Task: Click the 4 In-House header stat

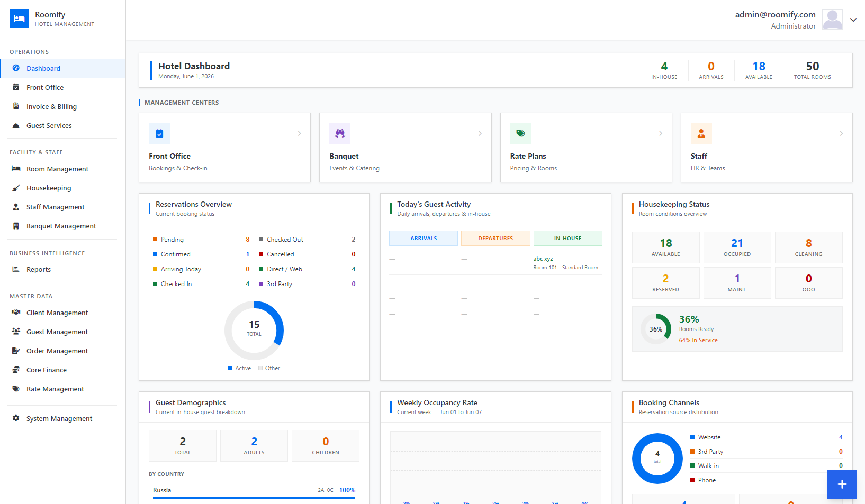Action: click(664, 70)
